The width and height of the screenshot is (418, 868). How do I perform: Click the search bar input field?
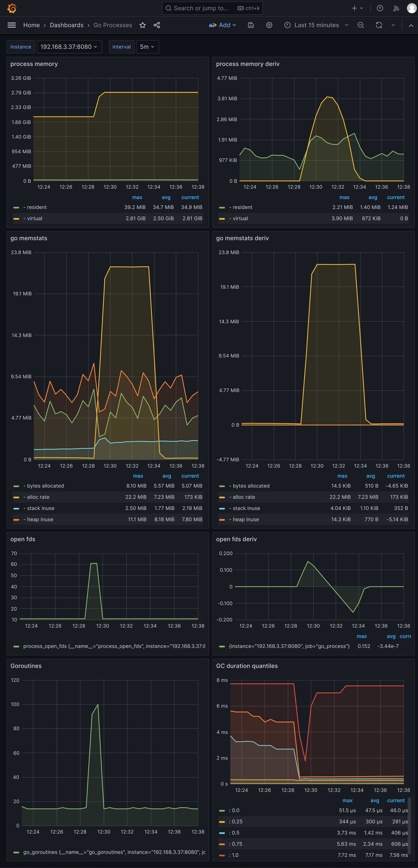(x=209, y=8)
